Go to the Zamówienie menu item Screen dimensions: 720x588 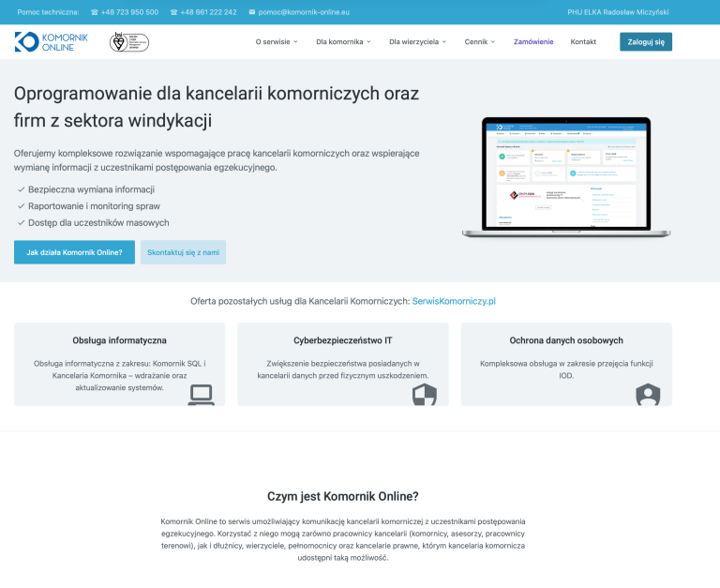533,41
